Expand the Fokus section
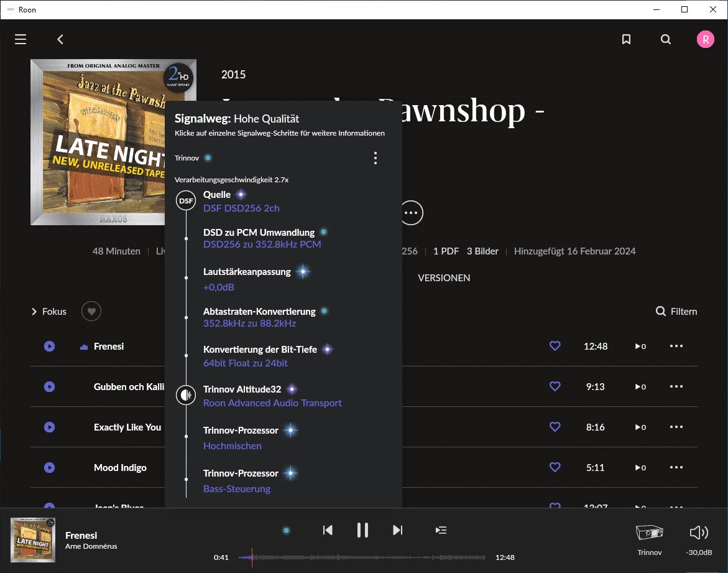The width and height of the screenshot is (728, 573). (x=48, y=311)
